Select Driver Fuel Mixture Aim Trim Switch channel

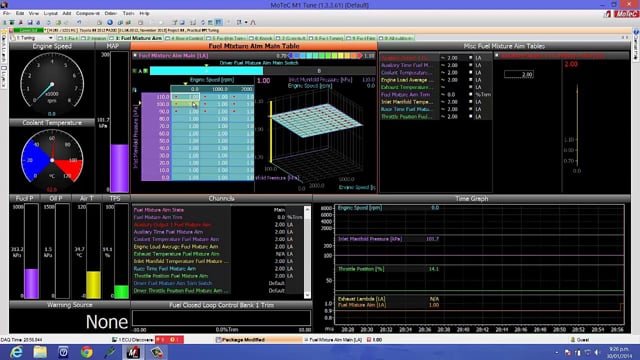218,283
